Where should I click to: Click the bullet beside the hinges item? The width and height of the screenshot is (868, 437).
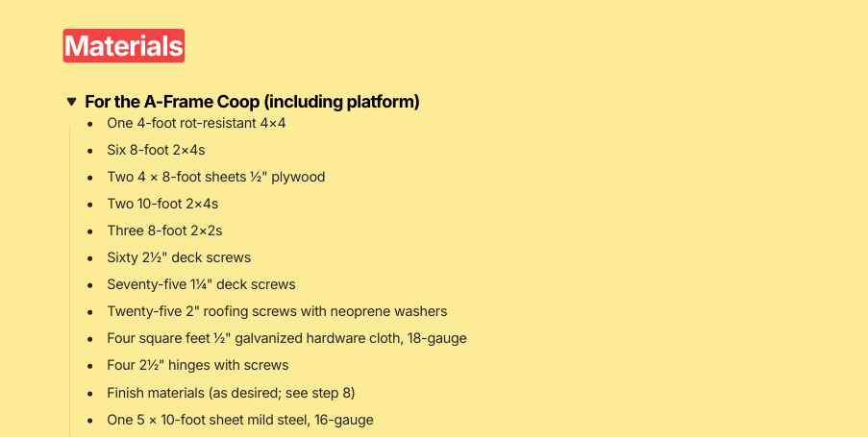pos(90,366)
